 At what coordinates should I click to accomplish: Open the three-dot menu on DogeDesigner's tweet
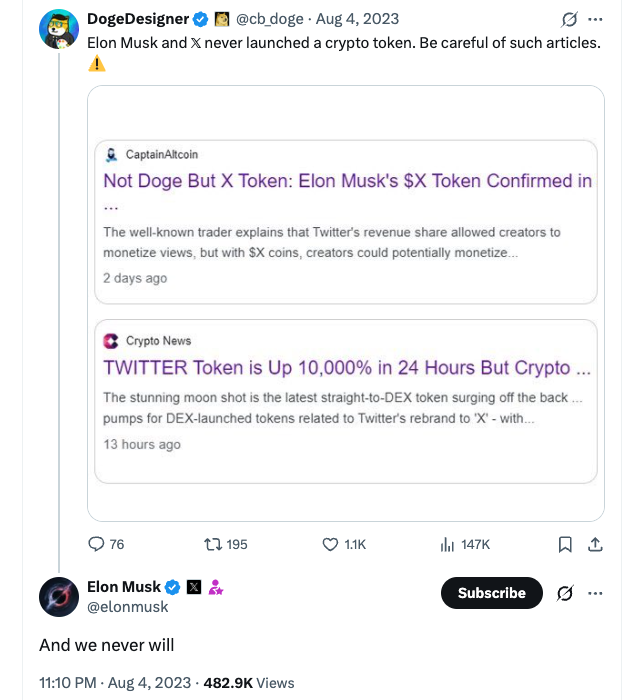point(596,19)
